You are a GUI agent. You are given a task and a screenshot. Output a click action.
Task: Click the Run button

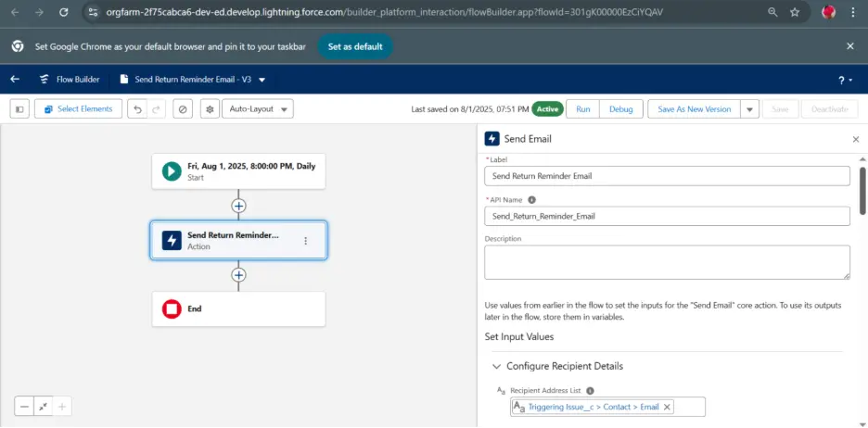[x=582, y=109]
